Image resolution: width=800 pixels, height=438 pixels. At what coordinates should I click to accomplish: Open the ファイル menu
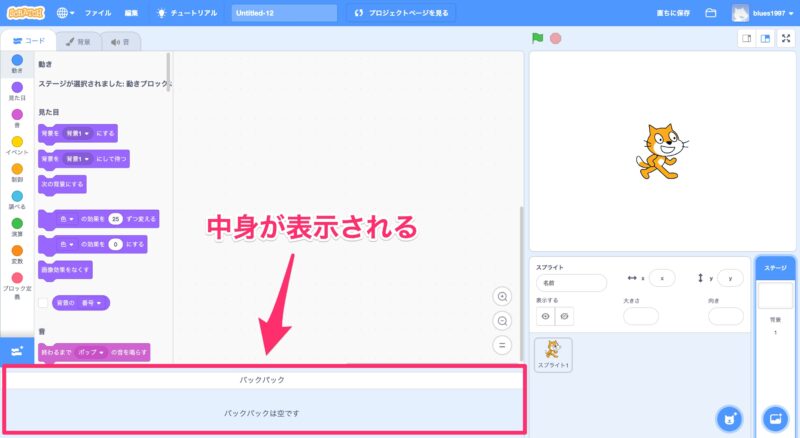98,13
